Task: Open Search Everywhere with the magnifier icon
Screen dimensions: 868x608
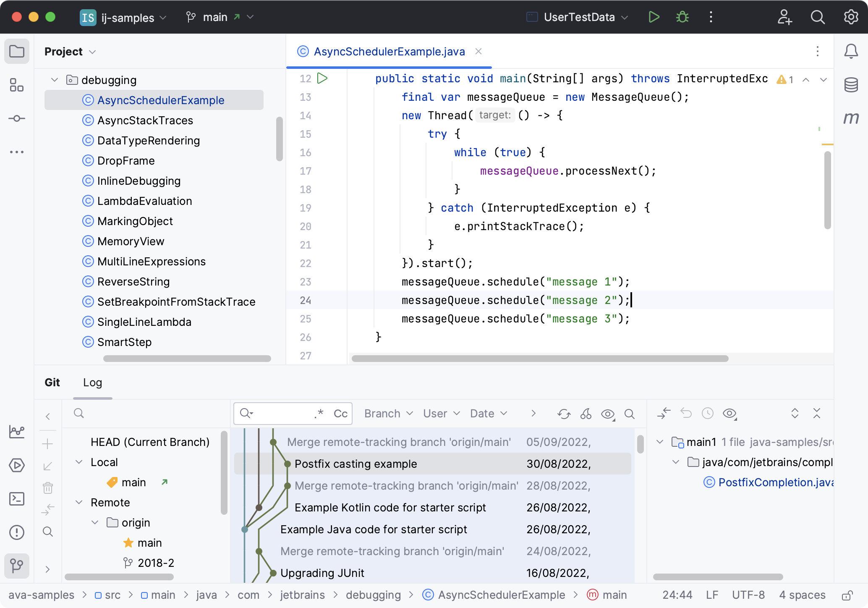Action: [818, 18]
